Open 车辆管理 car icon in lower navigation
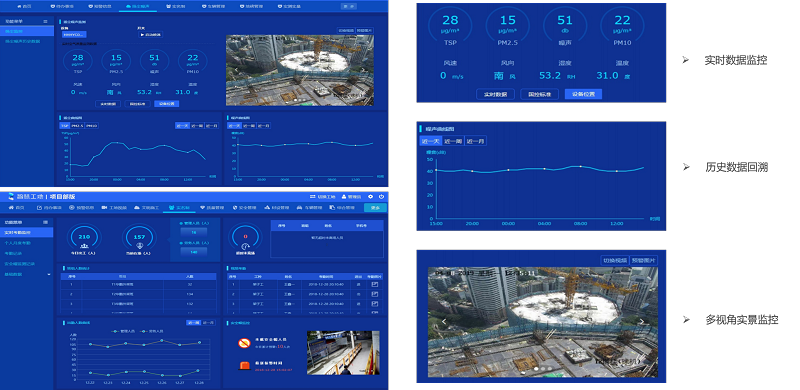 [x=299, y=208]
